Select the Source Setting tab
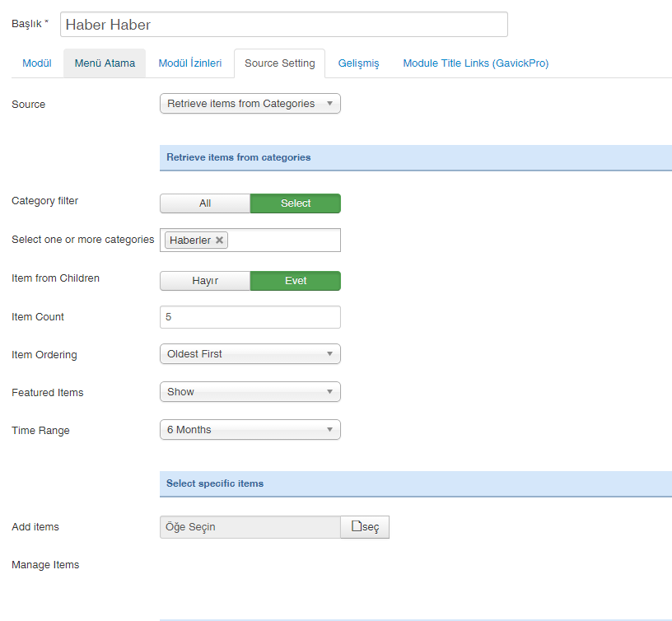Screen dimensions: 672x621 (280, 63)
